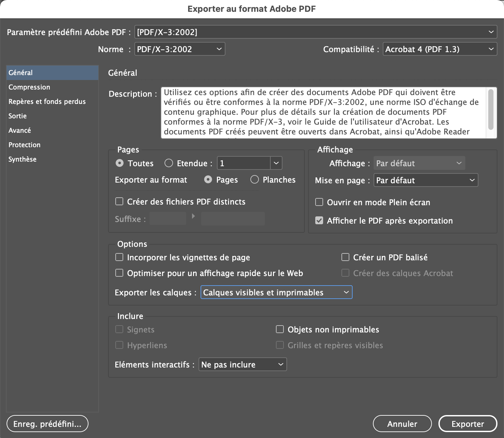Image resolution: width=504 pixels, height=438 pixels.
Task: Select the Etendue radio button
Action: click(169, 163)
